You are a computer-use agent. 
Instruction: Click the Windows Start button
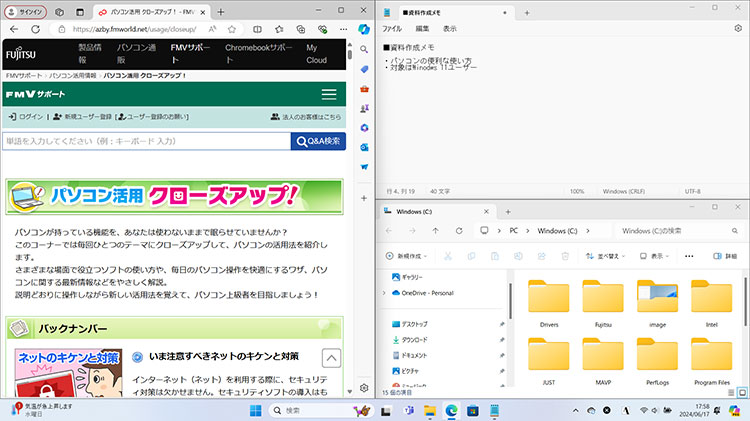pyautogui.click(x=255, y=410)
